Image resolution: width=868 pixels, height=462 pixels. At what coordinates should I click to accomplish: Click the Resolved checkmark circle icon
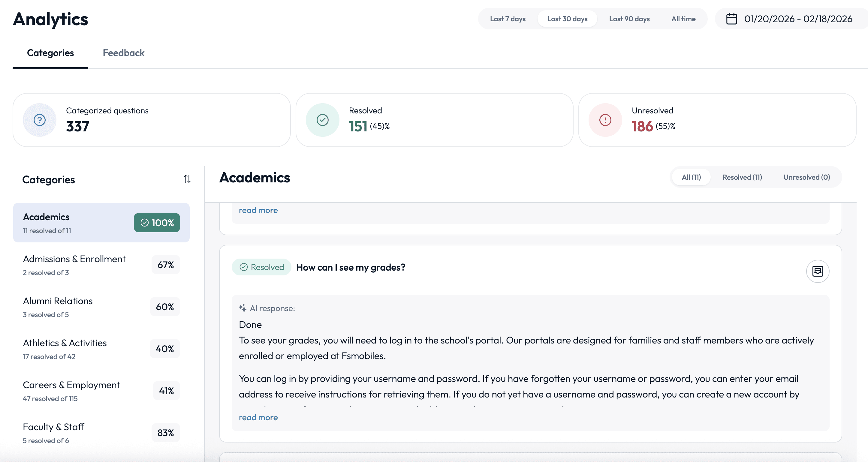[x=322, y=120]
